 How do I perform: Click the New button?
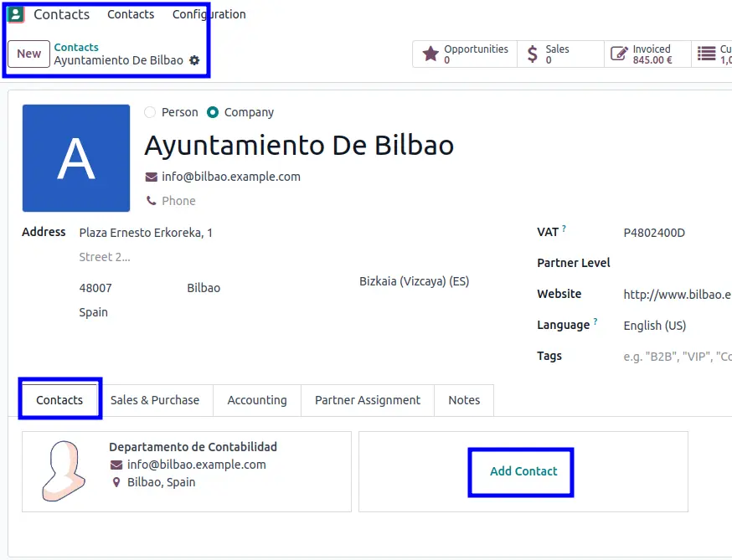(x=29, y=54)
